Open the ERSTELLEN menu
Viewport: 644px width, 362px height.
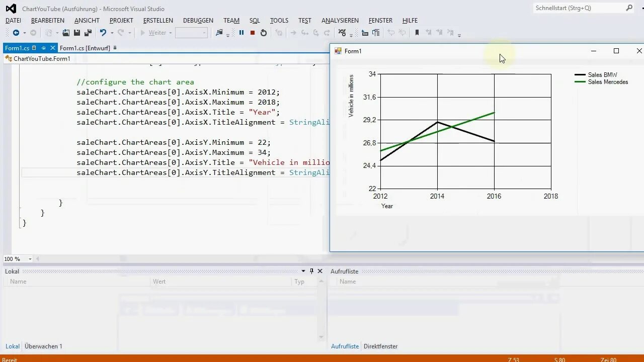tap(158, 21)
